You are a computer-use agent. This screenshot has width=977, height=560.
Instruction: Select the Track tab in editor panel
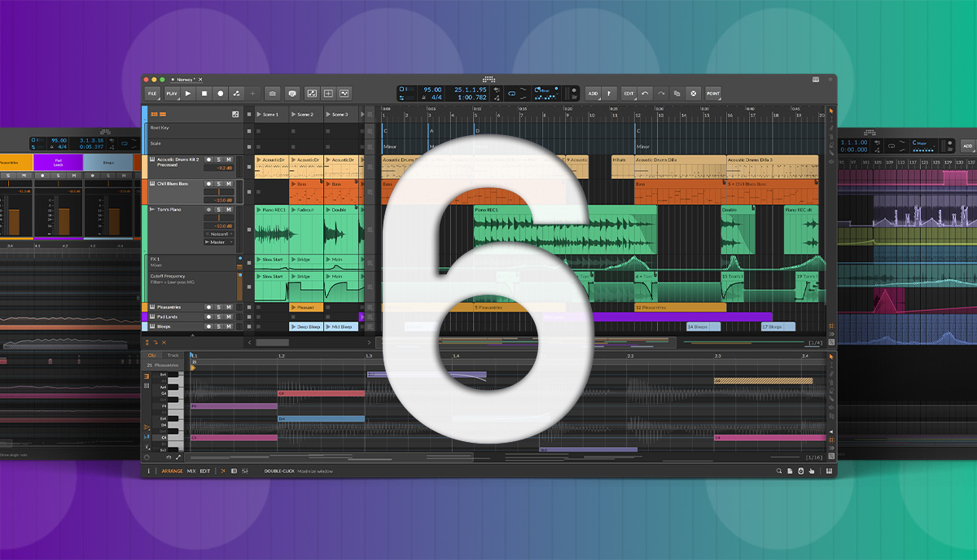pos(173,356)
